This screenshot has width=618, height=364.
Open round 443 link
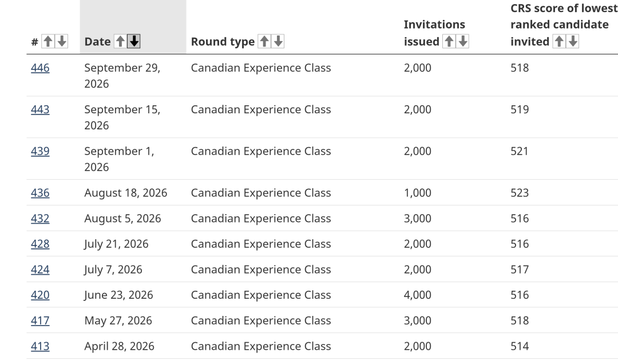coord(40,110)
